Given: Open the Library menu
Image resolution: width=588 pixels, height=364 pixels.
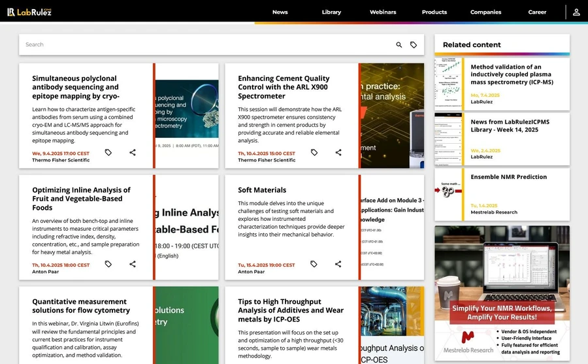Looking at the screenshot, I should pyautogui.click(x=331, y=12).
